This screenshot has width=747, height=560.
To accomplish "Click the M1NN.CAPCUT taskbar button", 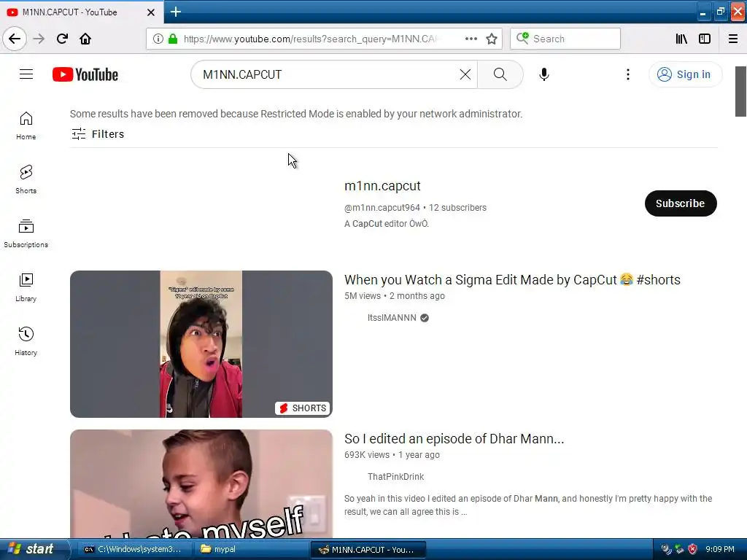I will pyautogui.click(x=368, y=549).
